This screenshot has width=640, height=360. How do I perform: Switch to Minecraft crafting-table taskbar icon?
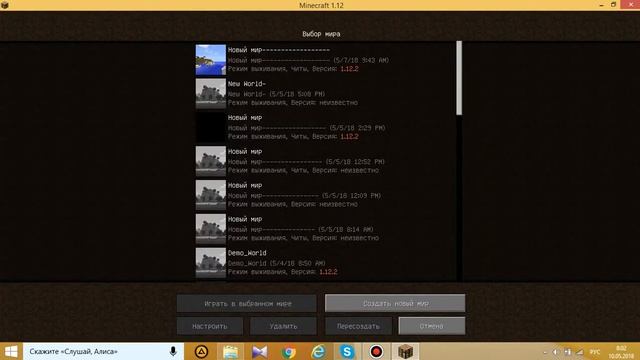pos(405,351)
